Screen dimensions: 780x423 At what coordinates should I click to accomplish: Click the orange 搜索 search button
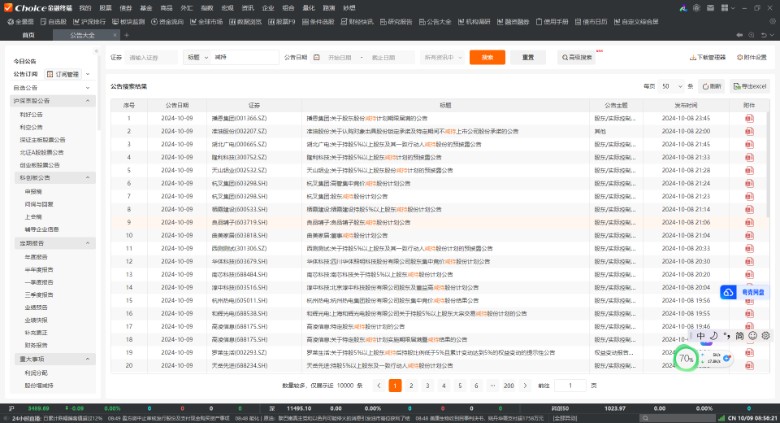click(x=487, y=57)
